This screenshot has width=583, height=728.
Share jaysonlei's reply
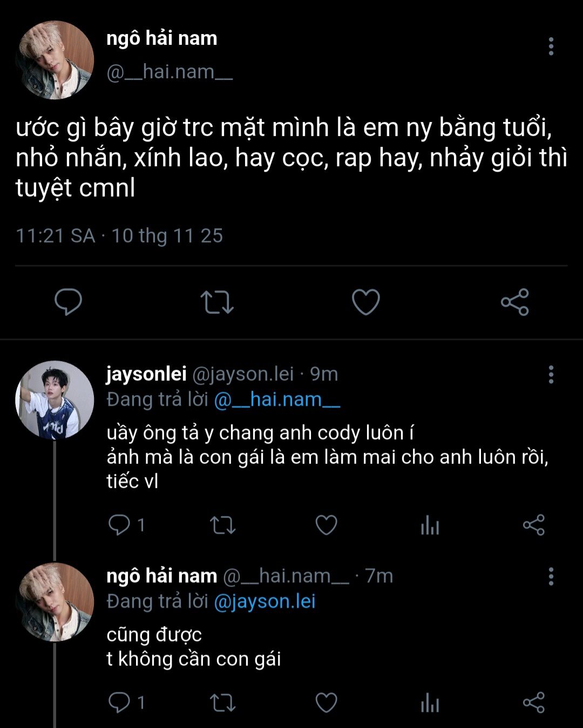coord(533,525)
